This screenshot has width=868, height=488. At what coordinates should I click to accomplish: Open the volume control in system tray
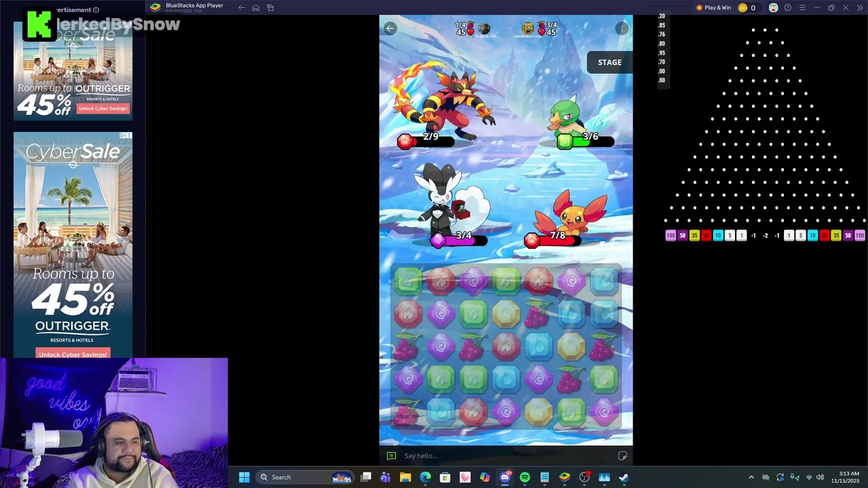[820, 477]
